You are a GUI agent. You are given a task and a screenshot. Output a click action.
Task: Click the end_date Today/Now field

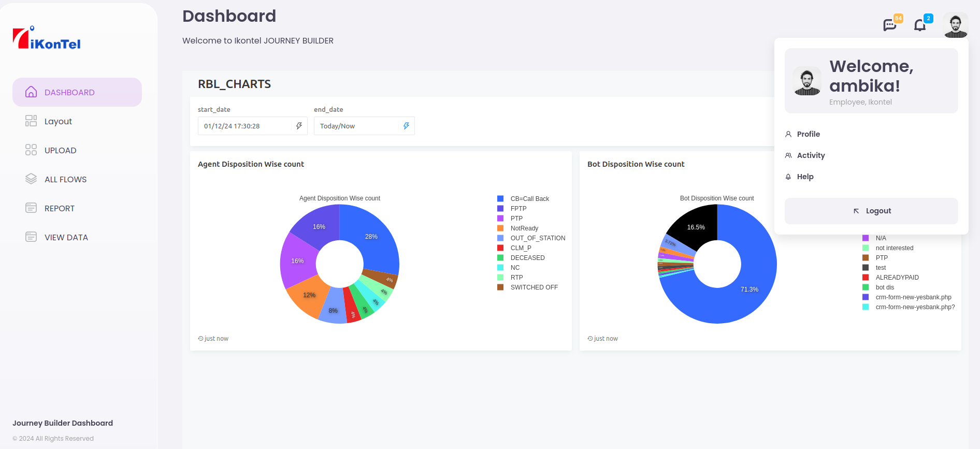click(x=364, y=126)
